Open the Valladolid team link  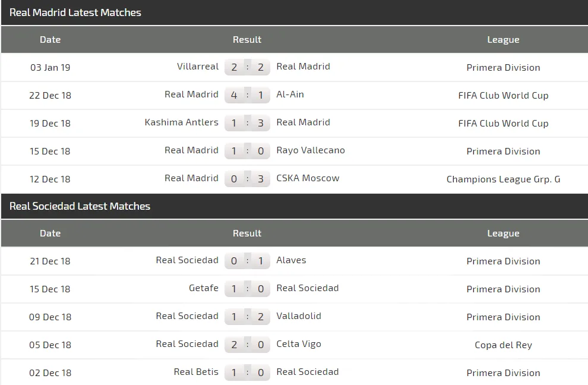tap(299, 316)
